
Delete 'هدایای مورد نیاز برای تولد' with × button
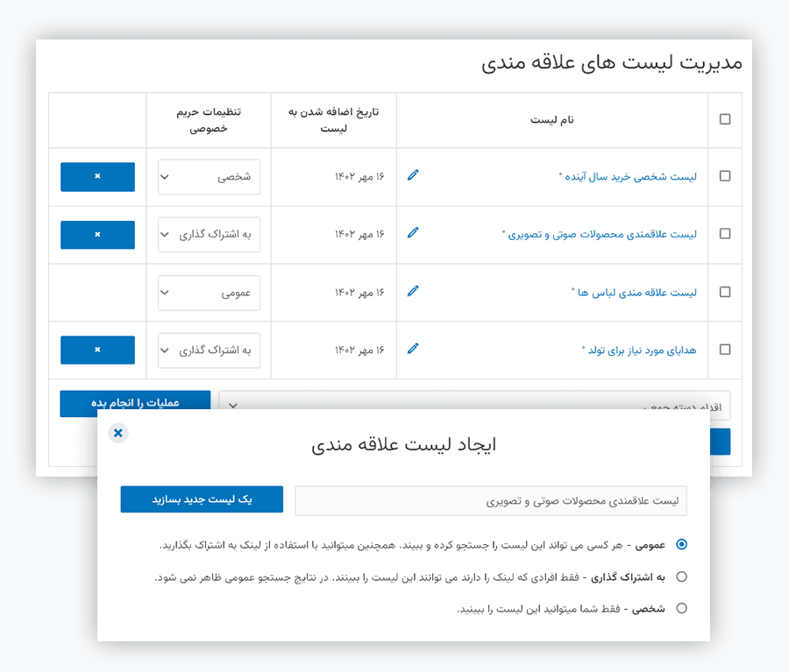click(97, 350)
